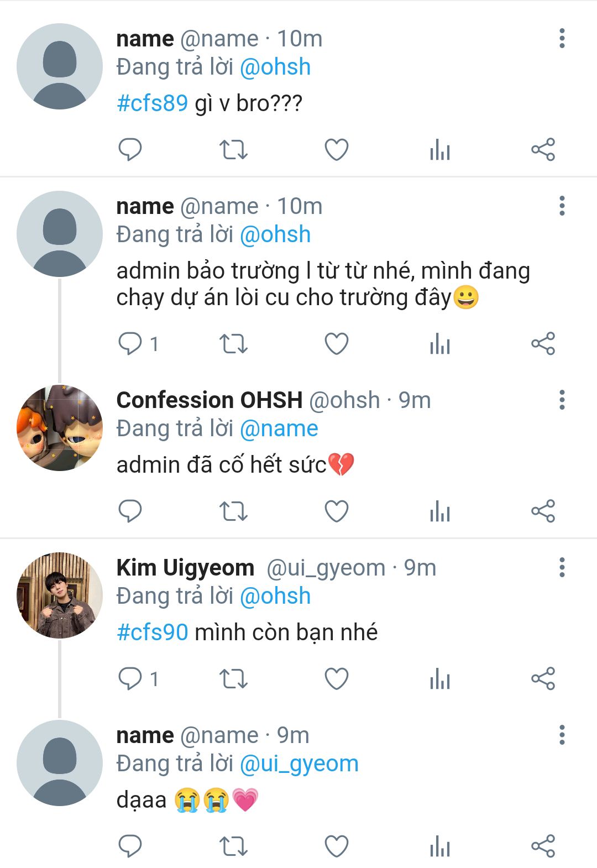Reply to the #cfs89 tweet

click(x=130, y=149)
